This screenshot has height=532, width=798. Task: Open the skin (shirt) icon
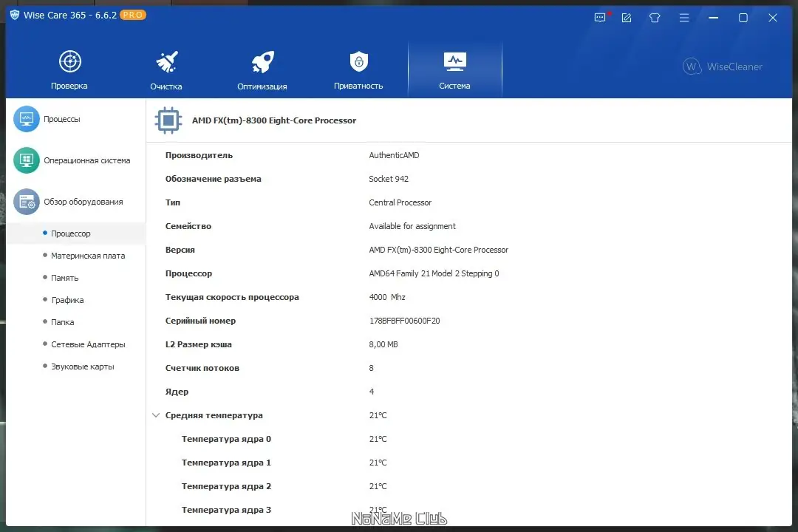point(655,18)
